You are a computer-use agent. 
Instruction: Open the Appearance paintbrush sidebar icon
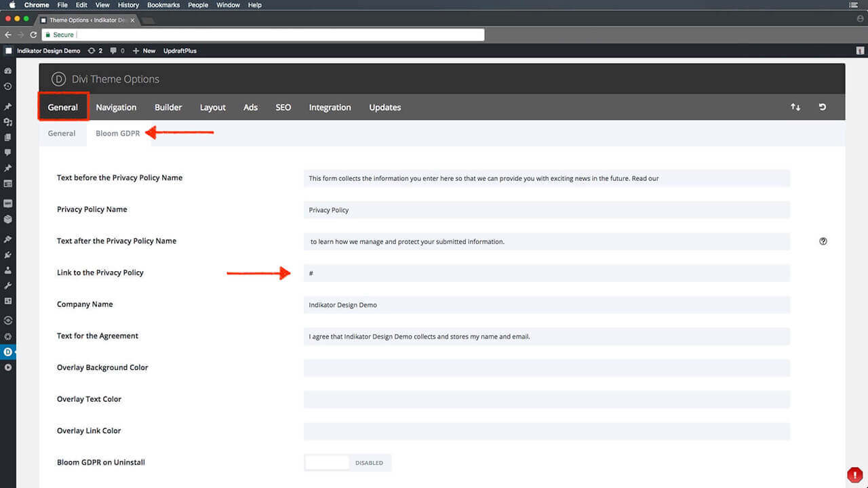tap(8, 240)
